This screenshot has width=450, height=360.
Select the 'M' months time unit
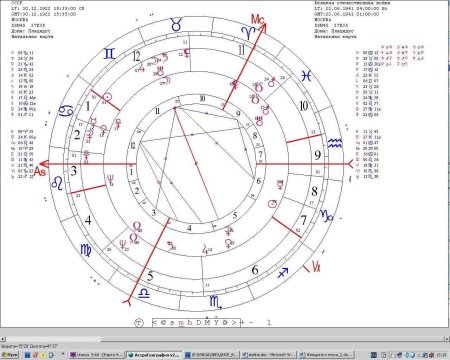pos(208,323)
